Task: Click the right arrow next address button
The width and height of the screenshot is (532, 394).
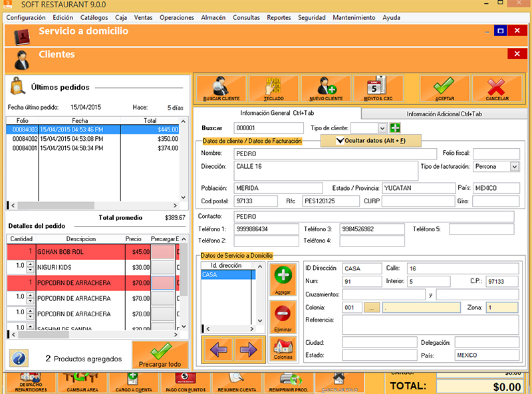Action: click(x=247, y=349)
